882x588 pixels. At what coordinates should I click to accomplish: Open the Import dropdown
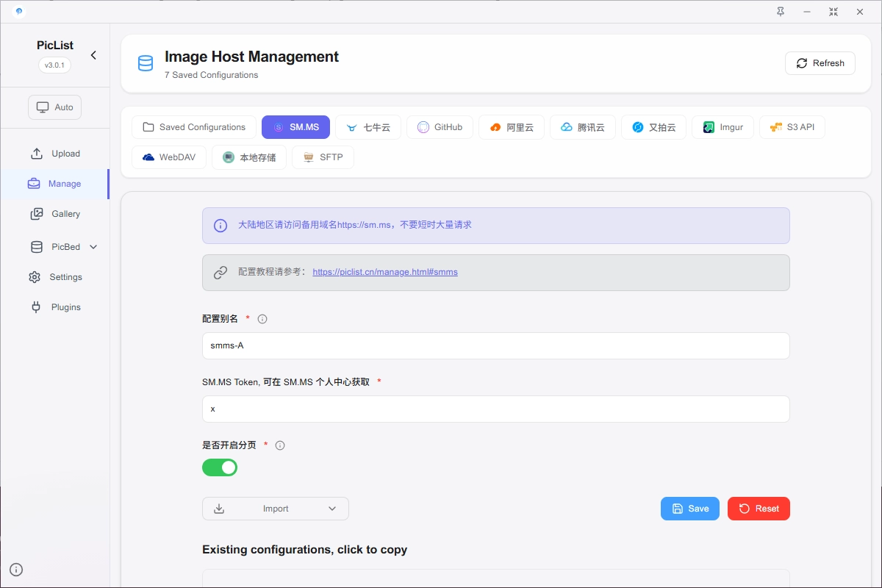(x=276, y=509)
